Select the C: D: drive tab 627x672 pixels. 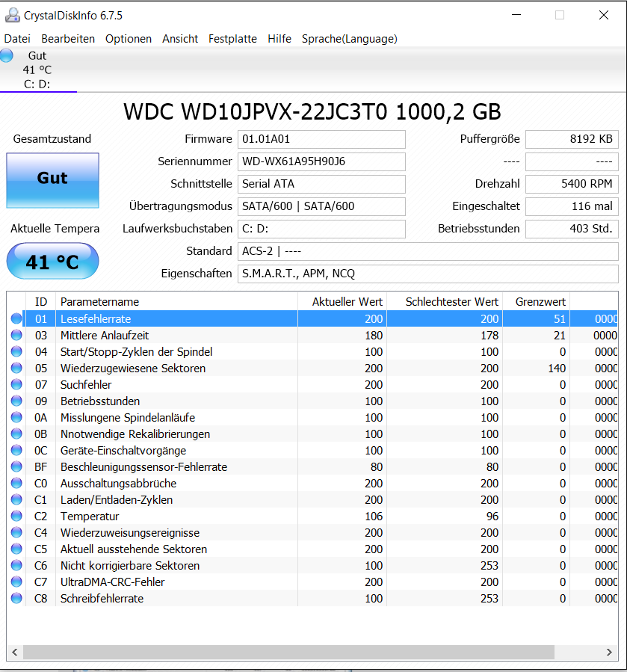point(37,70)
